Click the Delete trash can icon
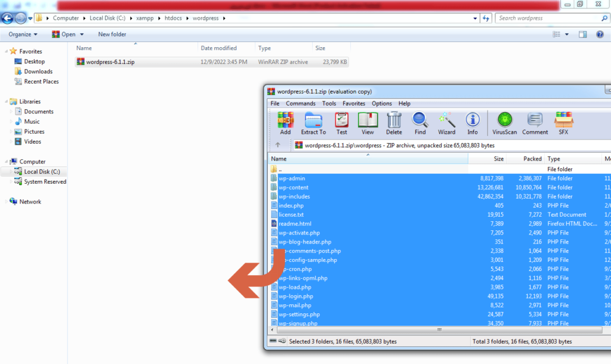611x364 pixels. coord(394,123)
